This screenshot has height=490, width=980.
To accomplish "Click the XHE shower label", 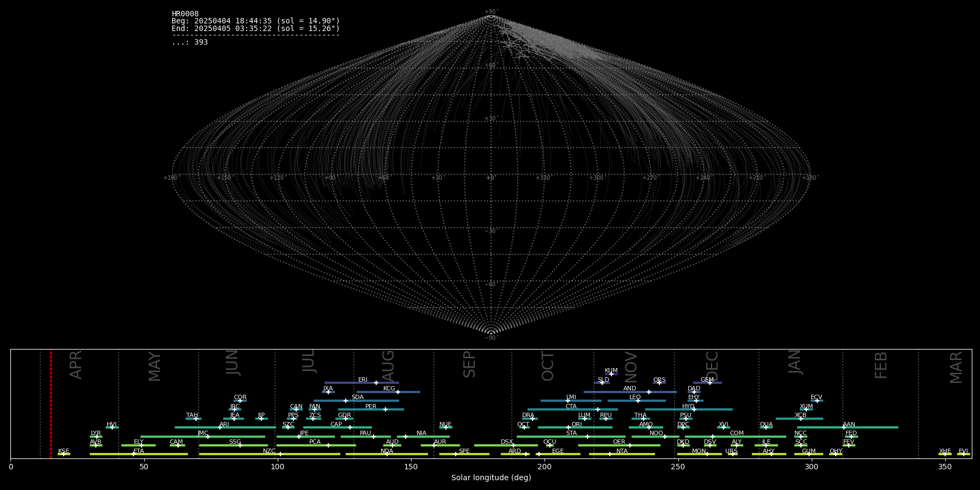I will coord(945,451).
